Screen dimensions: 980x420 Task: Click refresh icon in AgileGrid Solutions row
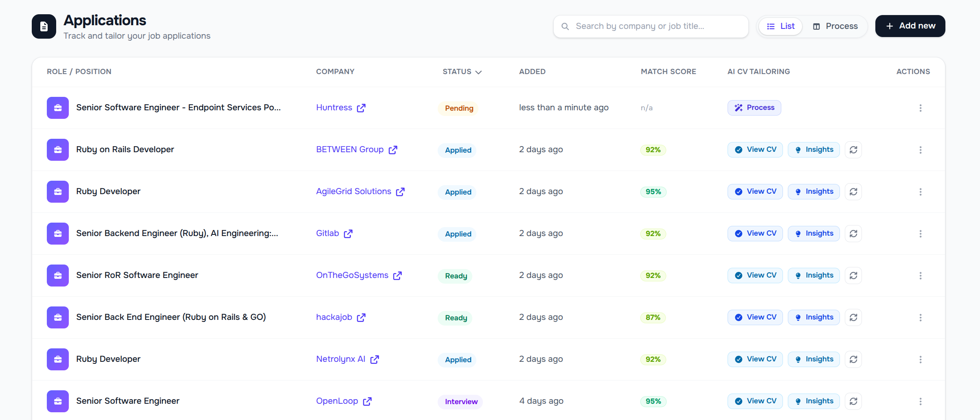pos(853,192)
